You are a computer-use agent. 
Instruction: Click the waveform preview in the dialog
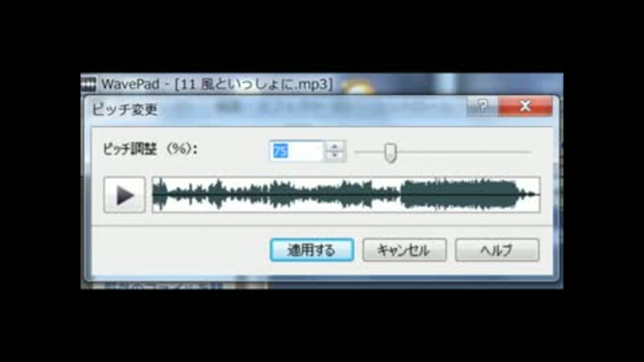coord(346,194)
